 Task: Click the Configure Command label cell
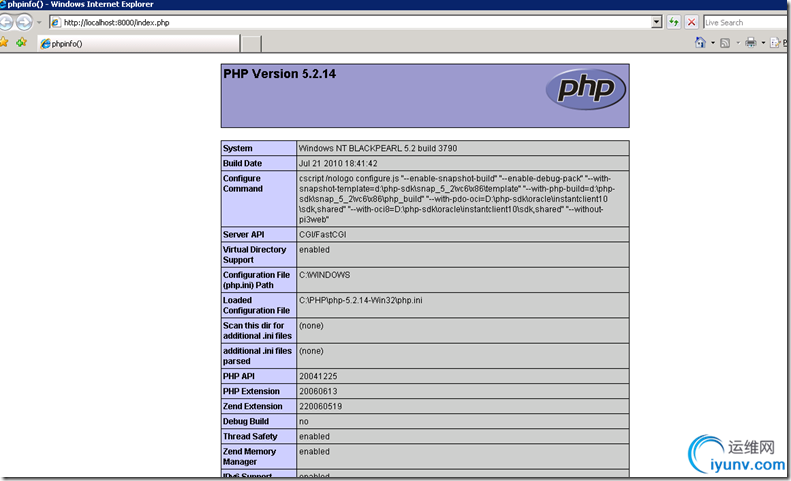point(258,199)
